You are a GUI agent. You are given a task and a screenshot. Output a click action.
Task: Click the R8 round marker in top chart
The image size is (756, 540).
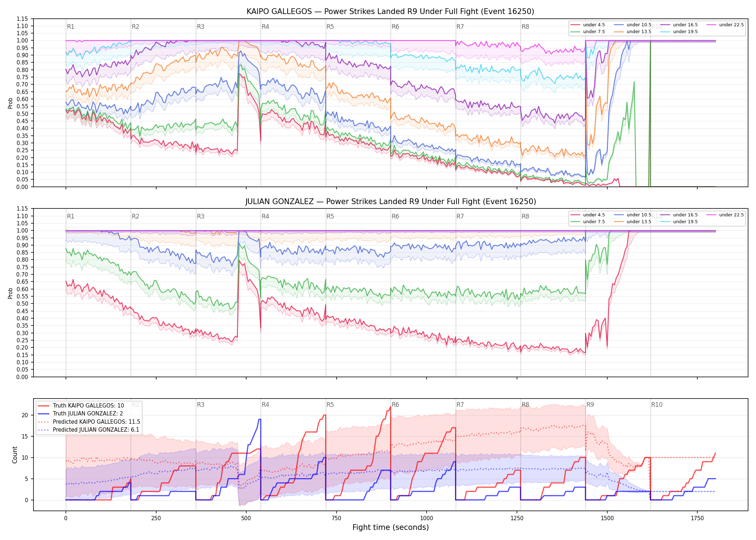(x=525, y=27)
